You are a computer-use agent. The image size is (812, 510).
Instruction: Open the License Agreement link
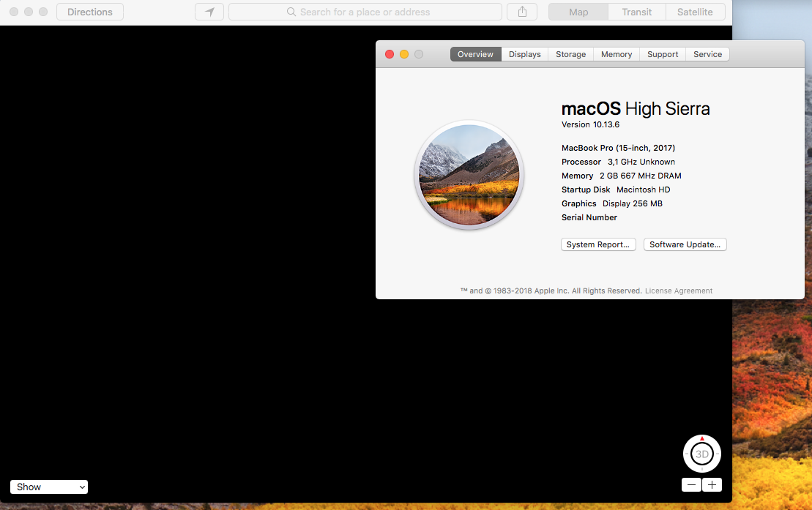pyautogui.click(x=679, y=290)
